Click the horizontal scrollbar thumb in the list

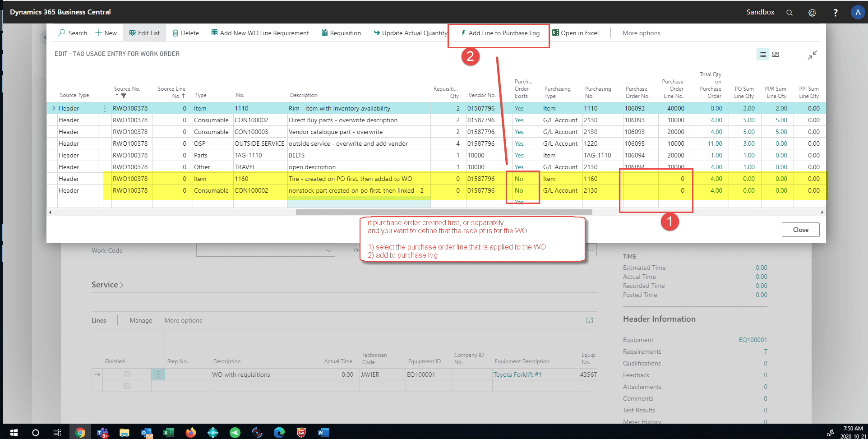point(444,212)
